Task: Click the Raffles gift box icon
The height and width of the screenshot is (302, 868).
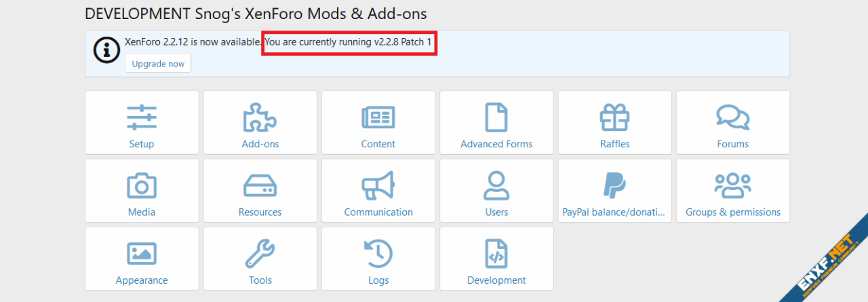Action: pos(614,117)
